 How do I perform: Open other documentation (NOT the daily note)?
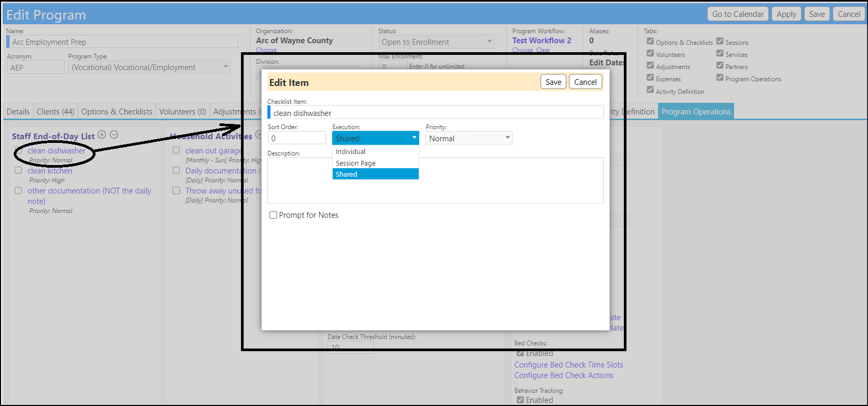(89, 196)
